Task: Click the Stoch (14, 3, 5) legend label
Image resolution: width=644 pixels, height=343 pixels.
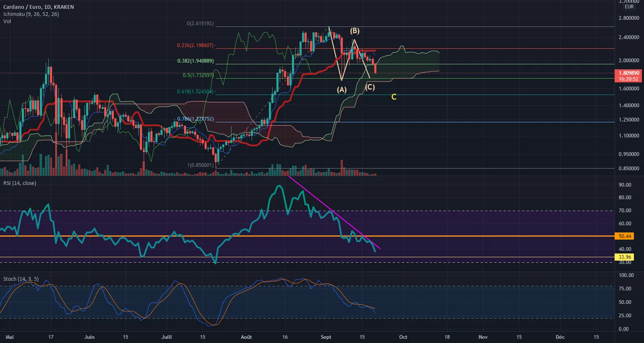Action: (21, 279)
